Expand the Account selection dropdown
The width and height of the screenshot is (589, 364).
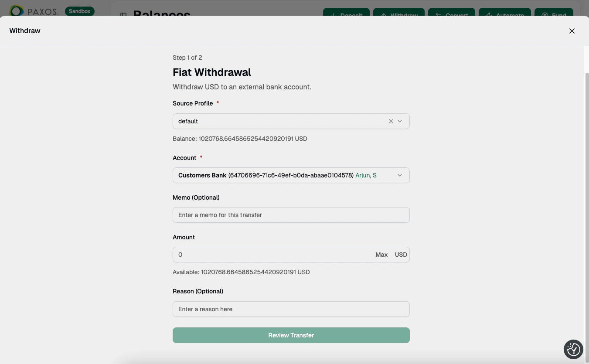tap(399, 175)
